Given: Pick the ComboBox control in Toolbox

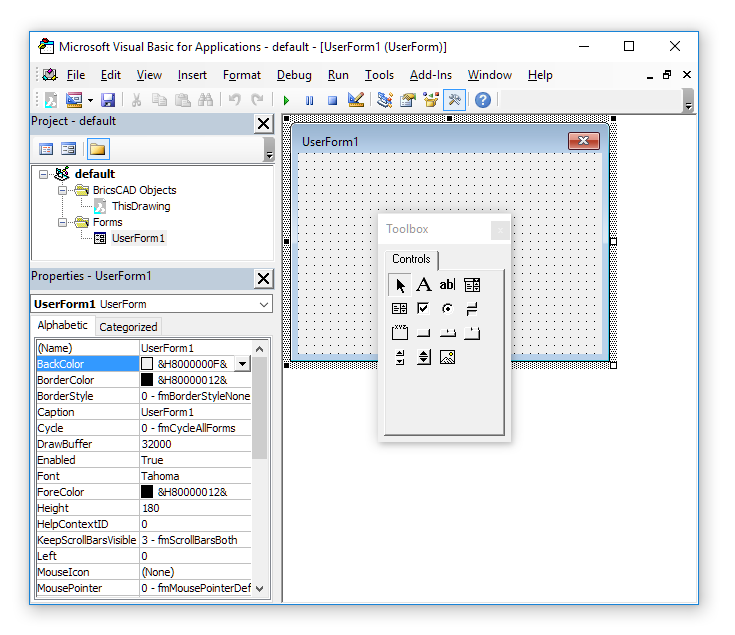Looking at the screenshot, I should [x=472, y=285].
